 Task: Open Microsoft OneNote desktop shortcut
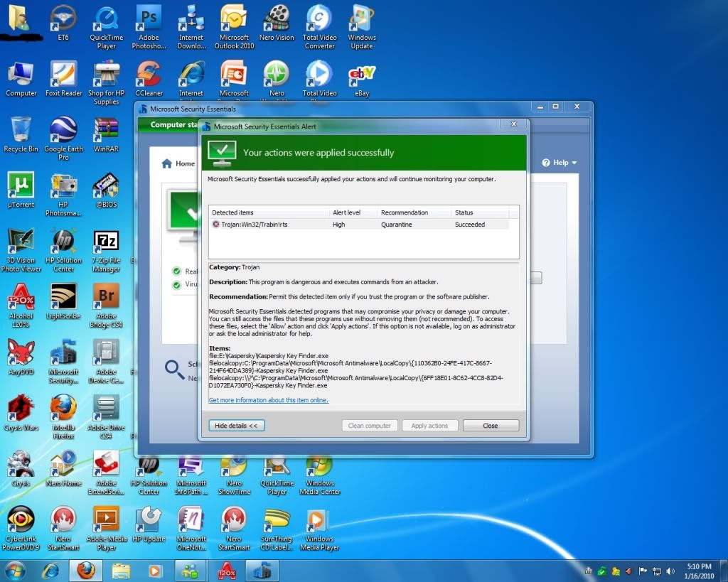tap(191, 528)
